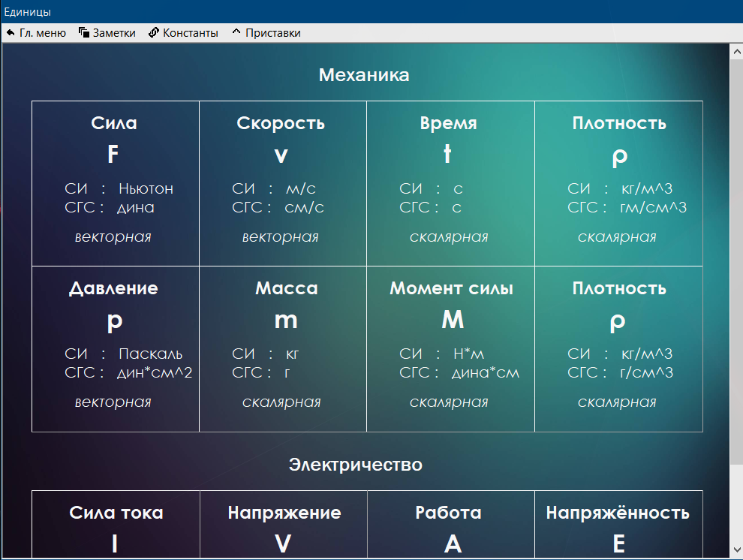The height and width of the screenshot is (560, 743).
Task: Click the дина*см СГС unit value
Action: pyautogui.click(x=486, y=373)
